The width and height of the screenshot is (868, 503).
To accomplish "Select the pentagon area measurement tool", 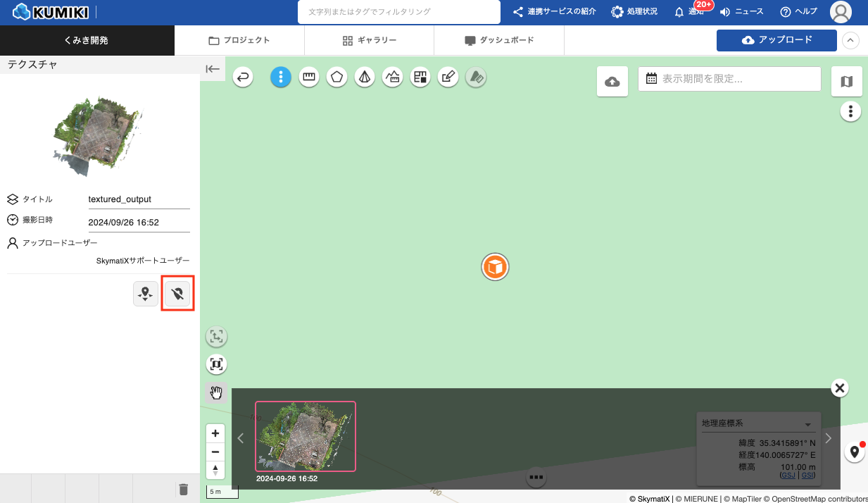I will point(336,77).
